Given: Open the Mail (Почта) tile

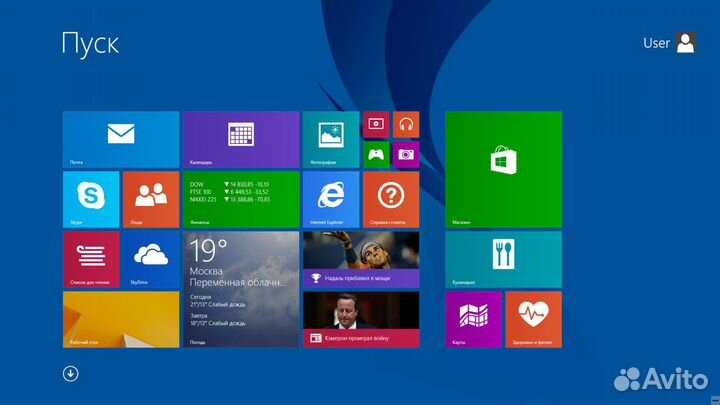Looking at the screenshot, I should tap(121, 140).
